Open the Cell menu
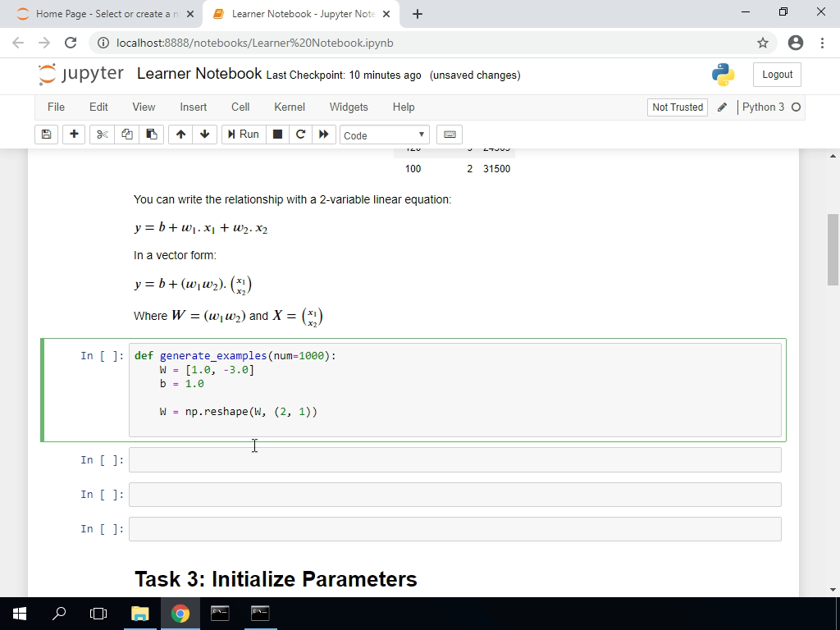The height and width of the screenshot is (630, 840). coord(240,107)
